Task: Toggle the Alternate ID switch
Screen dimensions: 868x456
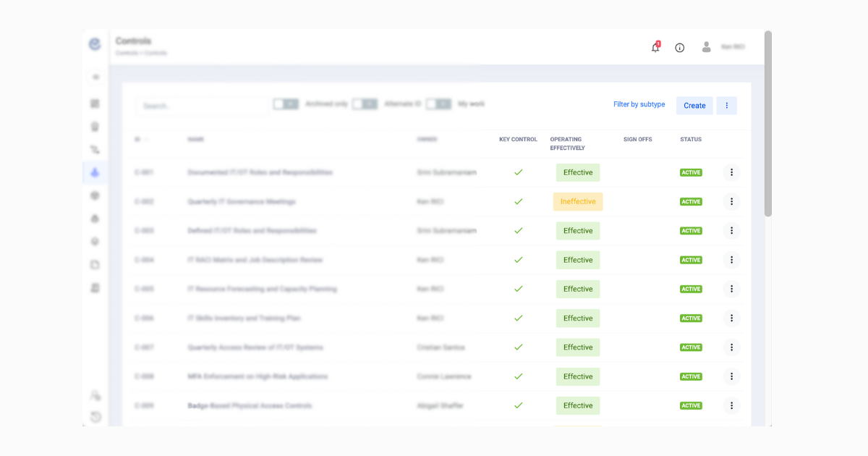Action: [x=365, y=104]
